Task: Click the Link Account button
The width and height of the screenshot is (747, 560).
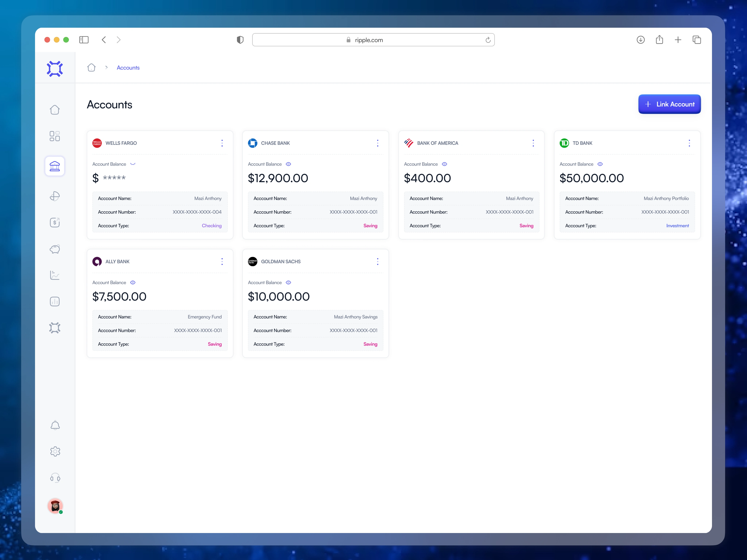Action: pos(669,104)
